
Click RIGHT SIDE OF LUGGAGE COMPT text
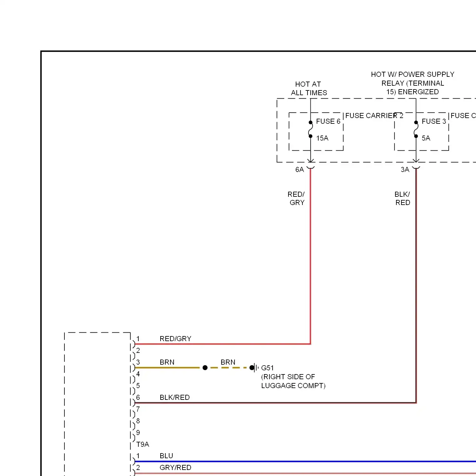pyautogui.click(x=293, y=381)
